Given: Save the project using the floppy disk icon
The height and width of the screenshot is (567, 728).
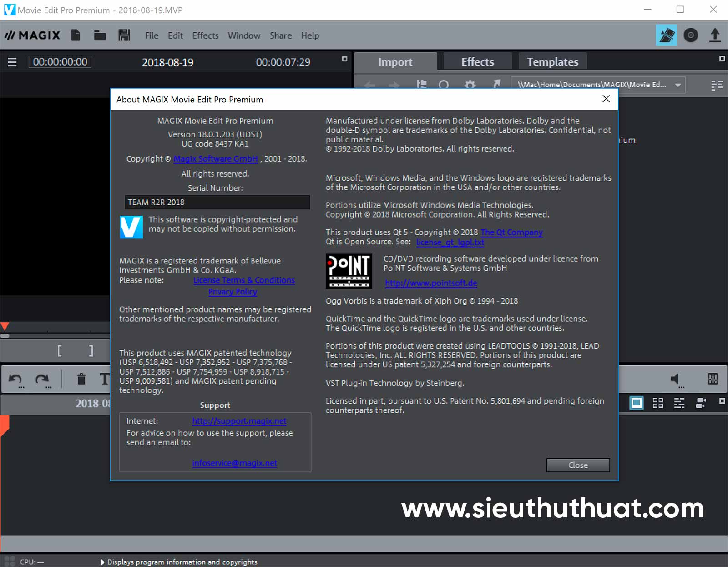Looking at the screenshot, I should click(x=124, y=35).
